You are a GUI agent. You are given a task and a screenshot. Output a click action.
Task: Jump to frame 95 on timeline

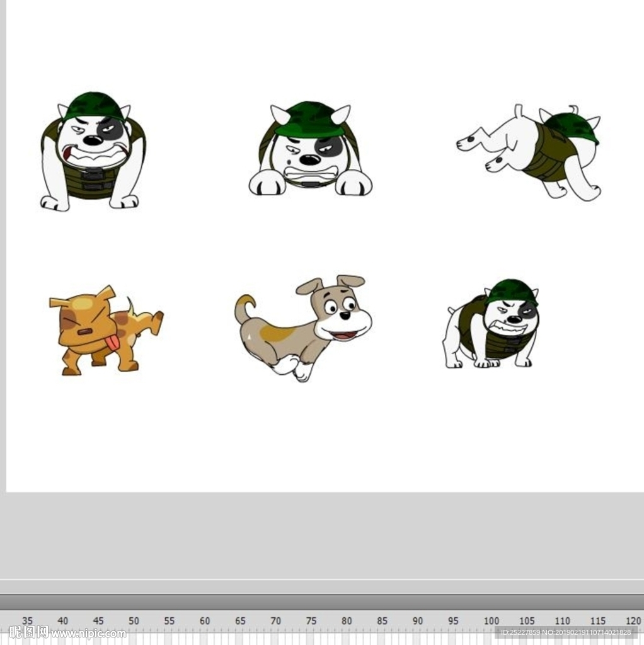click(454, 621)
